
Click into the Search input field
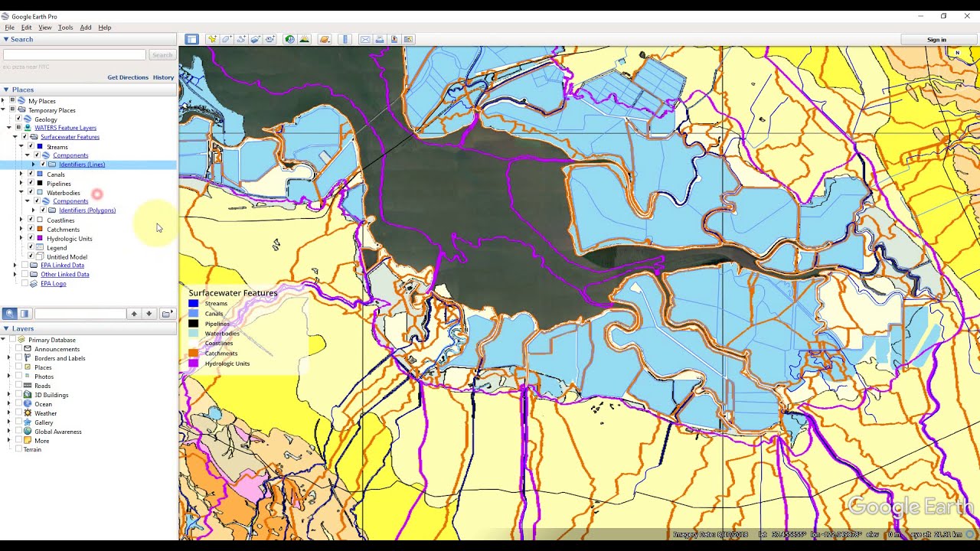click(74, 55)
